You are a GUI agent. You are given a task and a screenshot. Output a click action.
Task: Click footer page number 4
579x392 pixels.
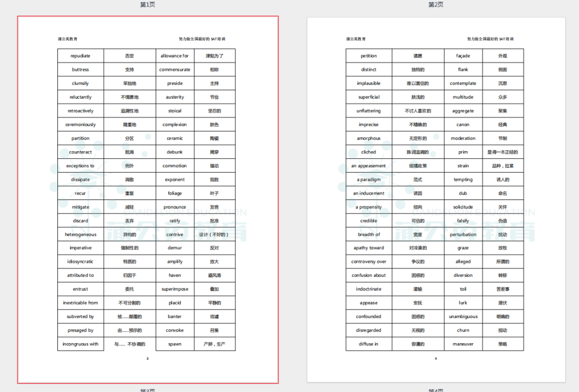(436, 359)
